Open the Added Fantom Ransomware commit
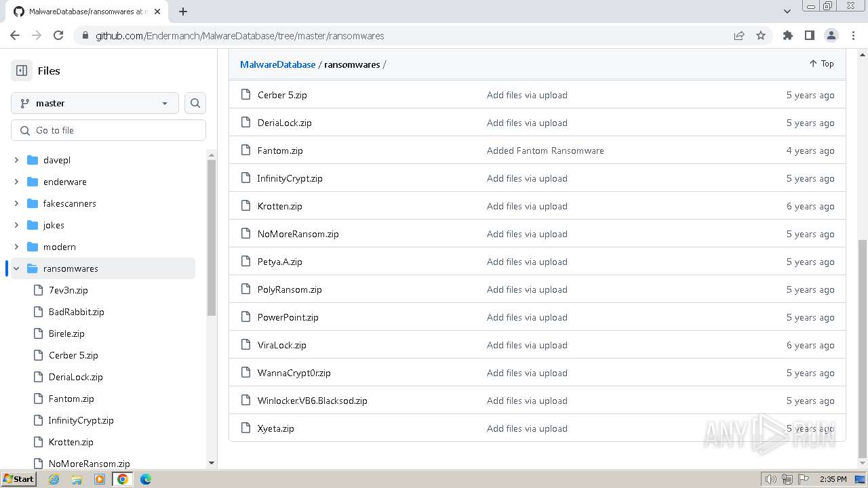The image size is (868, 488). 545,150
